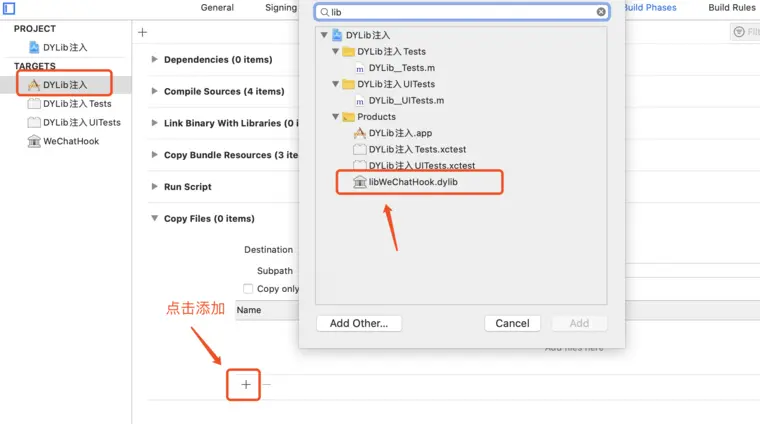Collapse the DYLib注入 root in file dialog
Viewport: 760px width, 424px height.
point(324,35)
